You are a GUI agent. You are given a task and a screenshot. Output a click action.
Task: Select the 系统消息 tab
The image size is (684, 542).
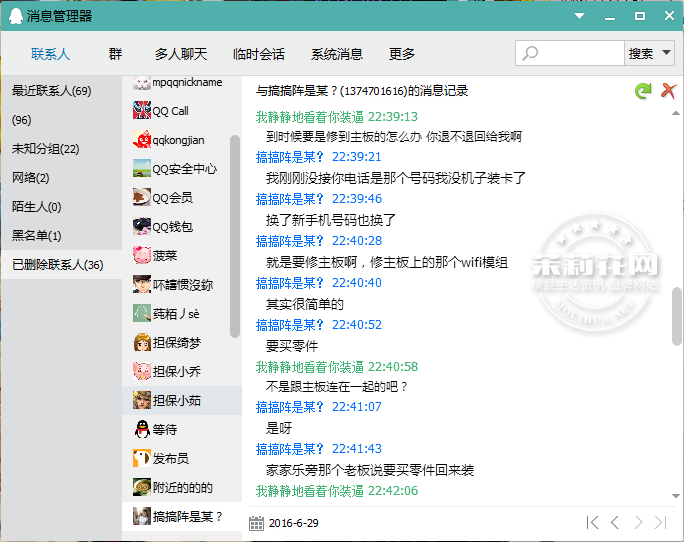point(337,54)
